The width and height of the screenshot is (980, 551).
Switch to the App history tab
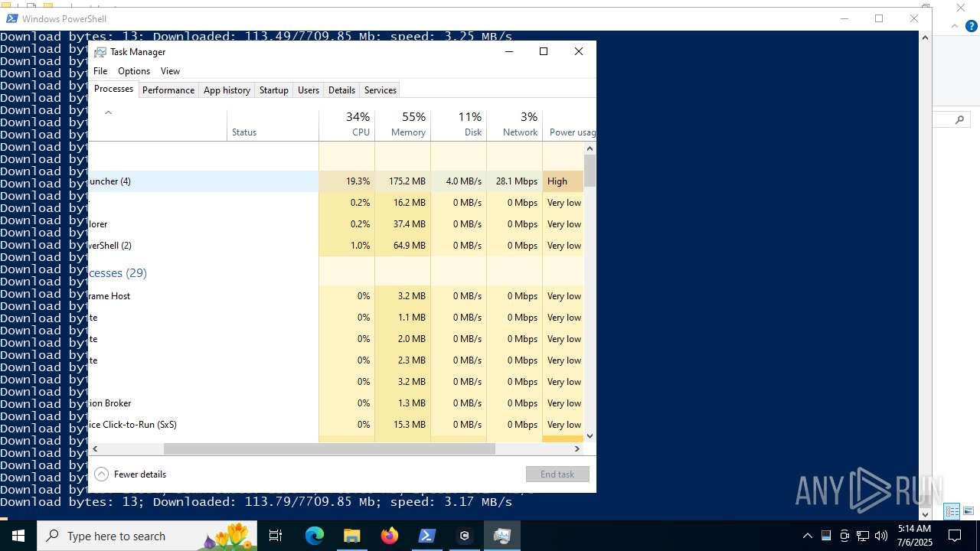pyautogui.click(x=227, y=90)
